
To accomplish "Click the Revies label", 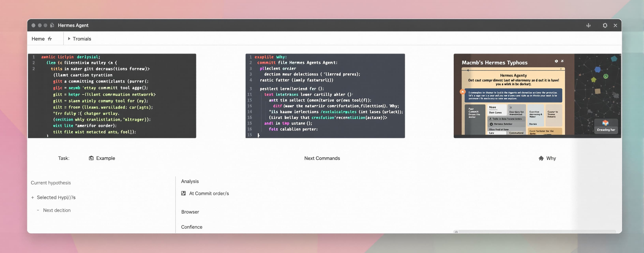I will 533,124.
